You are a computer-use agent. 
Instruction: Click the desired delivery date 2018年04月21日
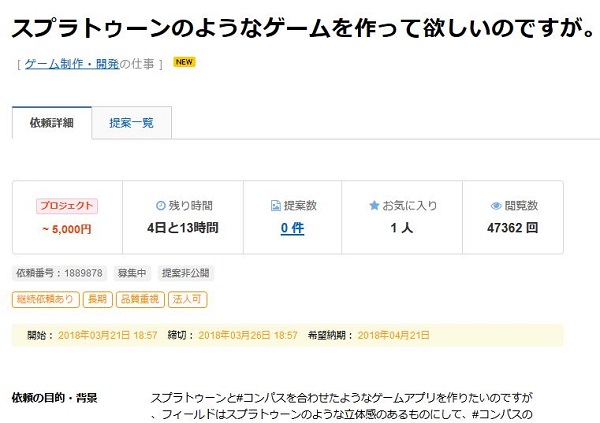pos(393,335)
